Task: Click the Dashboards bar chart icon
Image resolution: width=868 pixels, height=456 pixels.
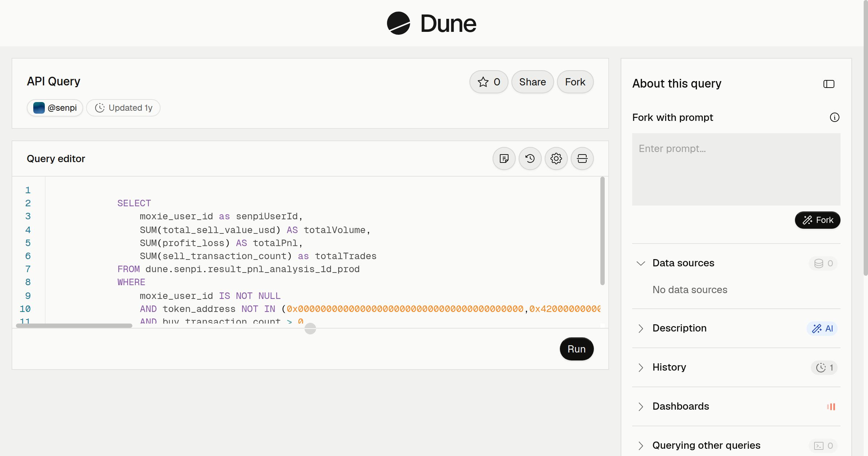Action: tap(831, 406)
